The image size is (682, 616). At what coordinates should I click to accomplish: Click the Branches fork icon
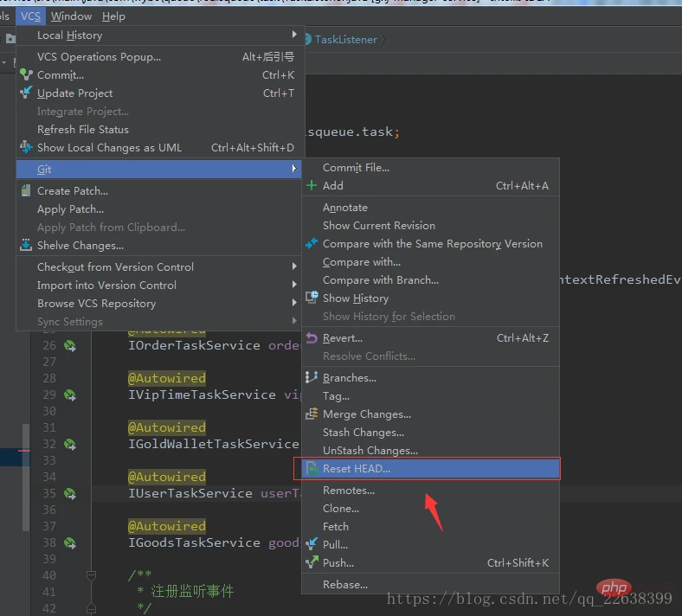click(x=312, y=378)
